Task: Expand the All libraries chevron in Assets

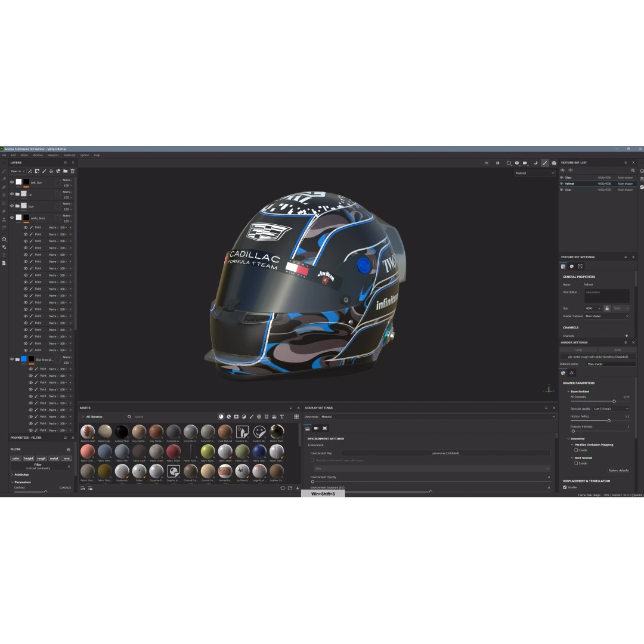Action: (83, 417)
